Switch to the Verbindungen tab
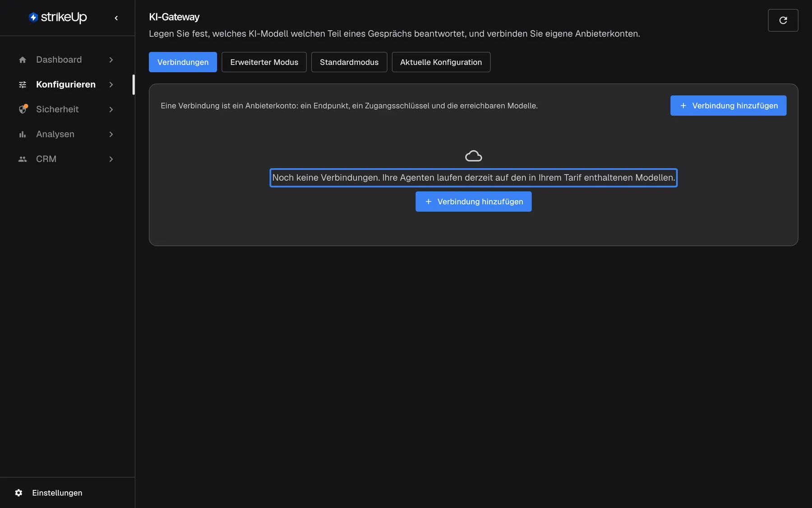This screenshot has width=812, height=508. click(183, 62)
